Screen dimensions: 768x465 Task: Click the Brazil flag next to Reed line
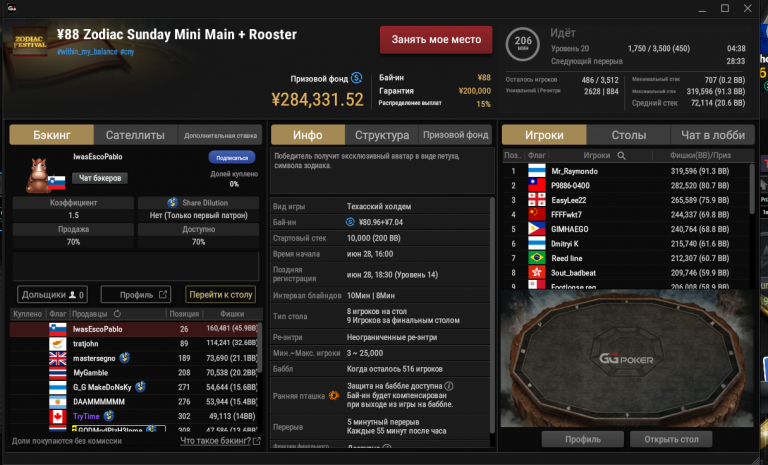point(536,258)
